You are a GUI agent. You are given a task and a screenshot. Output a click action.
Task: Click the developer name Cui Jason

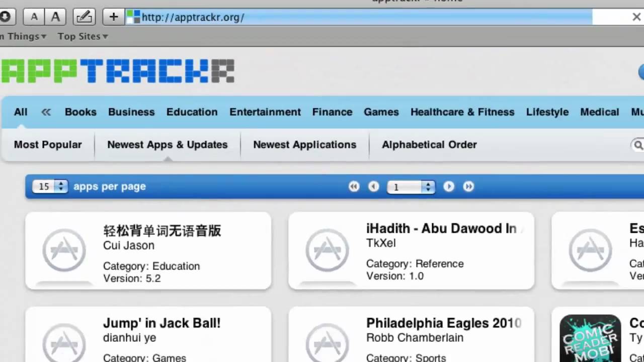(129, 245)
